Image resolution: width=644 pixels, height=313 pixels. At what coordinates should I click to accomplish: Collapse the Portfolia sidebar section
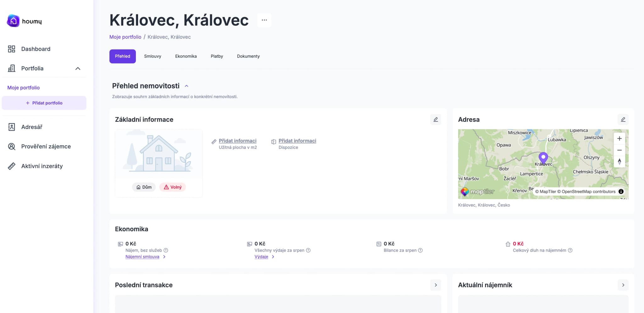[78, 69]
